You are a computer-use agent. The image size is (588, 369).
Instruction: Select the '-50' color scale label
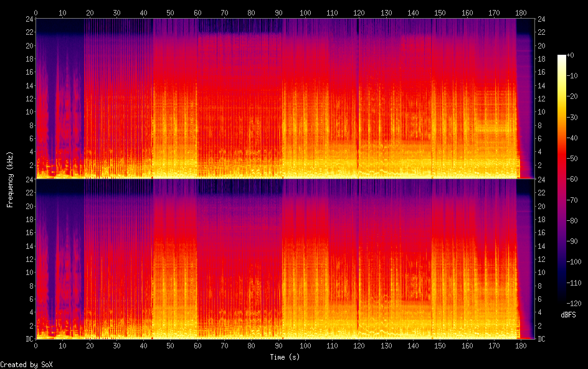572,159
